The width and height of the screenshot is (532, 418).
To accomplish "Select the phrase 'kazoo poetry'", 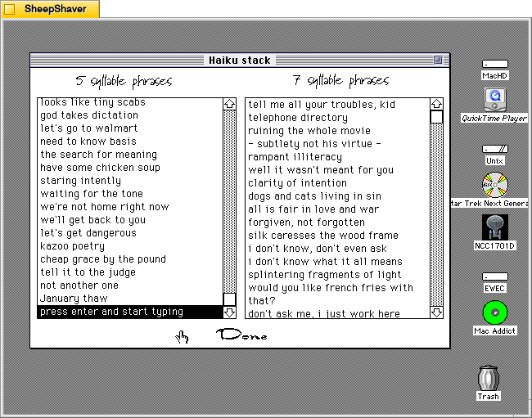I will coord(73,246).
